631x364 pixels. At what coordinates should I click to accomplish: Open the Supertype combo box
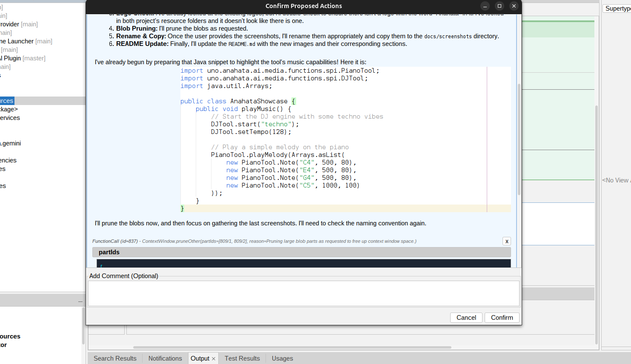(x=617, y=9)
